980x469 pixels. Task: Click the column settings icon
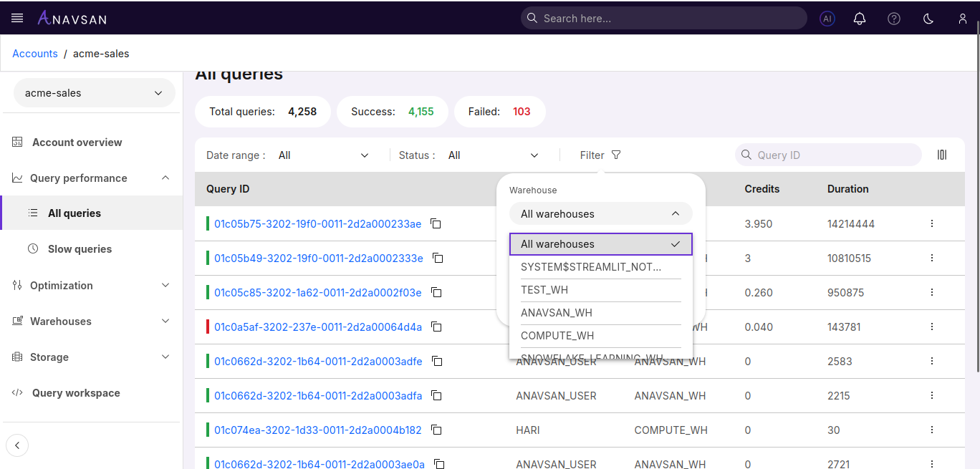pos(942,155)
